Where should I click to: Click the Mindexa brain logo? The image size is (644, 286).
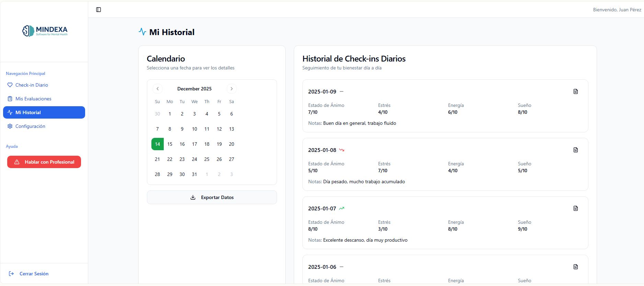(28, 31)
